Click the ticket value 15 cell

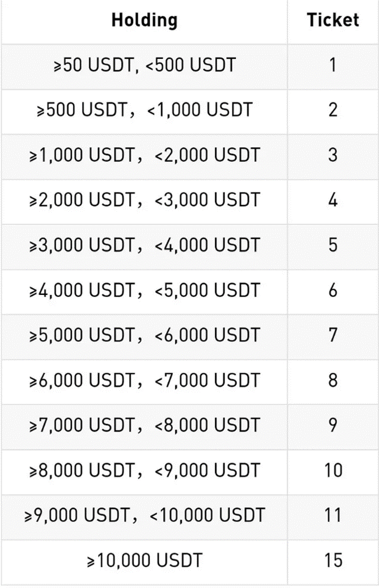333,560
